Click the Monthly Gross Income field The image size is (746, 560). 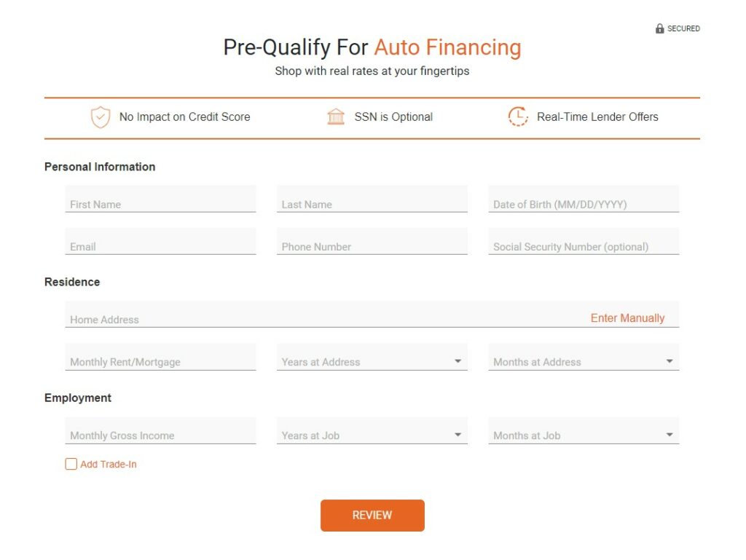point(160,430)
